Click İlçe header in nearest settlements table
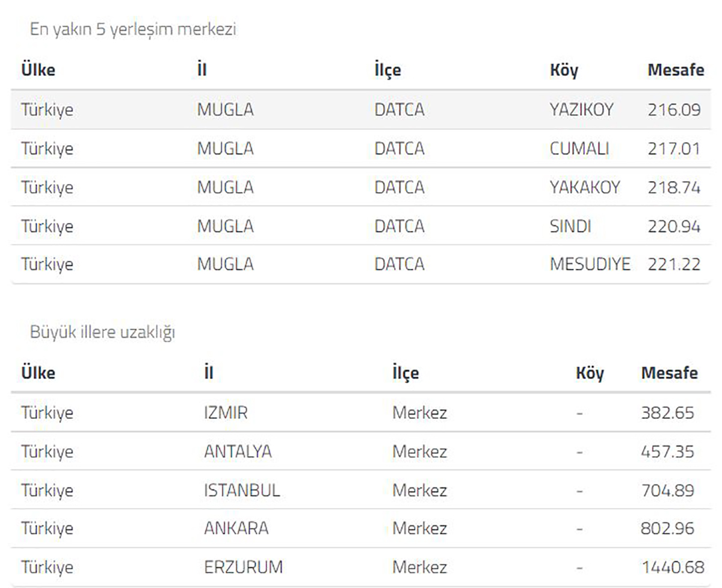This screenshot has width=722, height=588. click(387, 70)
